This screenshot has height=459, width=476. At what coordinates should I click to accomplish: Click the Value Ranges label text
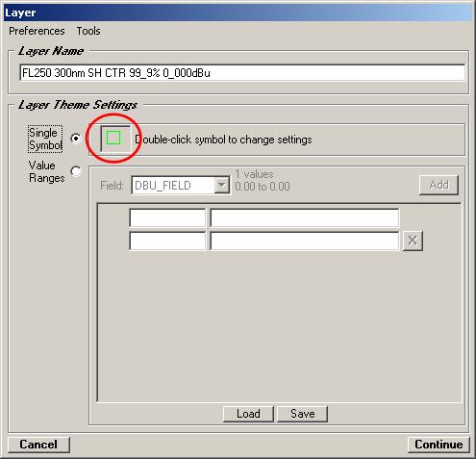point(46,171)
